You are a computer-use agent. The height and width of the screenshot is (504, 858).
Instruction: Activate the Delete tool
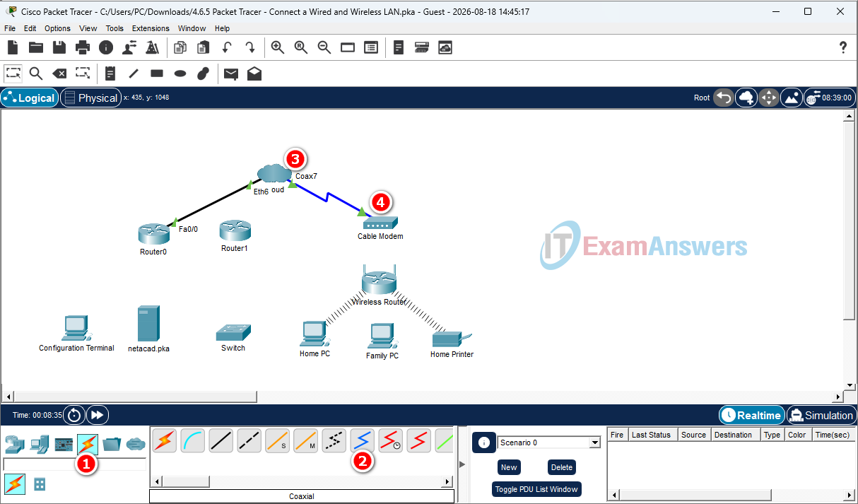[x=59, y=73]
